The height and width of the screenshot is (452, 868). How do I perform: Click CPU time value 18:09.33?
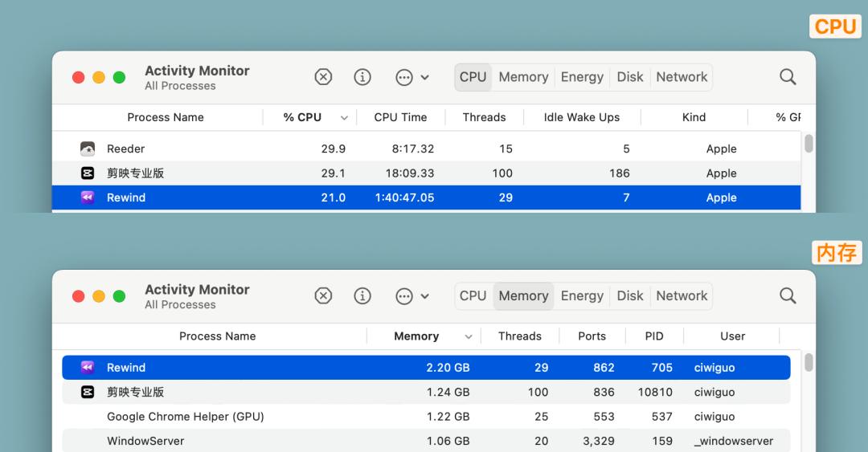pos(410,173)
